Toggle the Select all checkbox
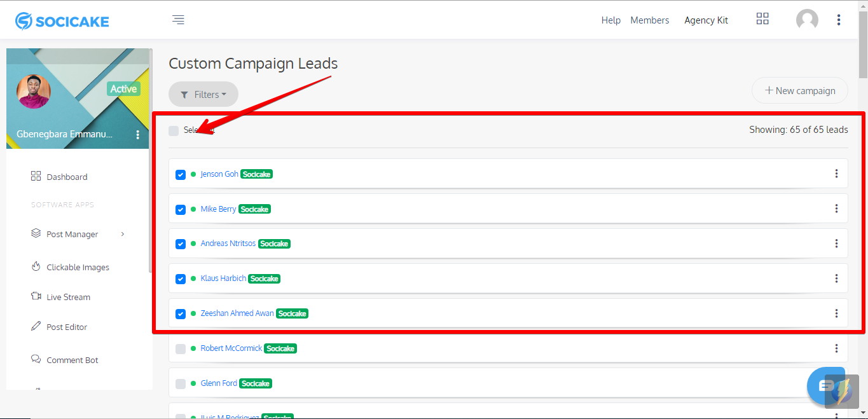The width and height of the screenshot is (868, 419). (174, 131)
